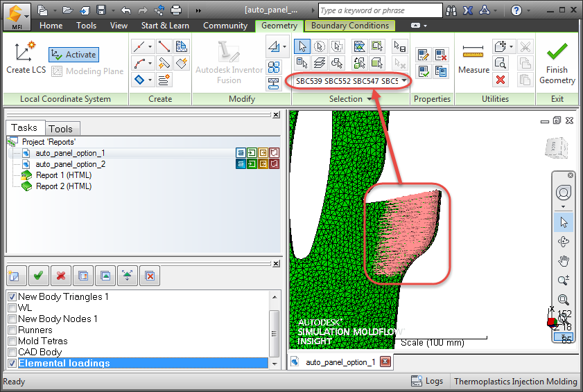Click the expand layer arrows icon
Screen dimensions: 583x392
(x=127, y=276)
